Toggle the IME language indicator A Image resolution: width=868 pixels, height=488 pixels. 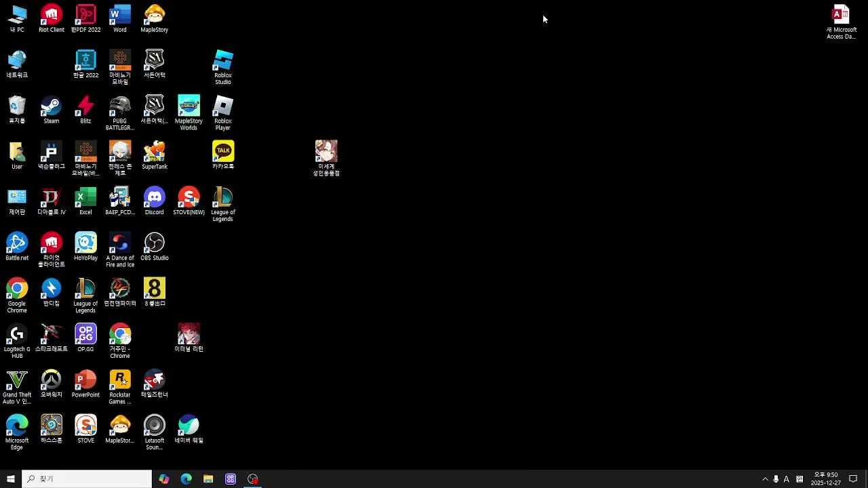787,479
